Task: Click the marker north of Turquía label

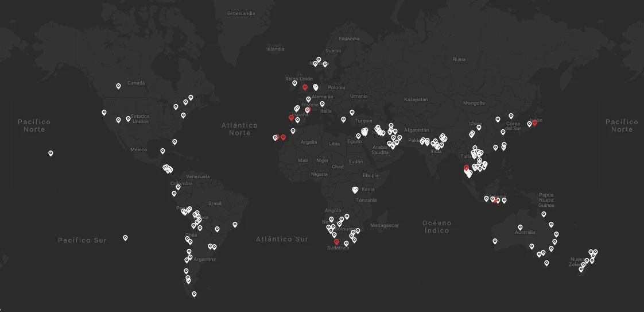Action: (352, 113)
